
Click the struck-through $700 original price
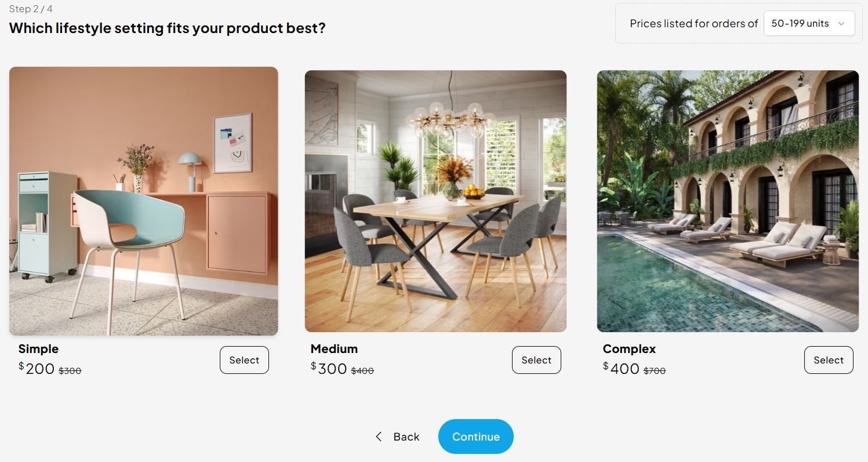point(655,371)
